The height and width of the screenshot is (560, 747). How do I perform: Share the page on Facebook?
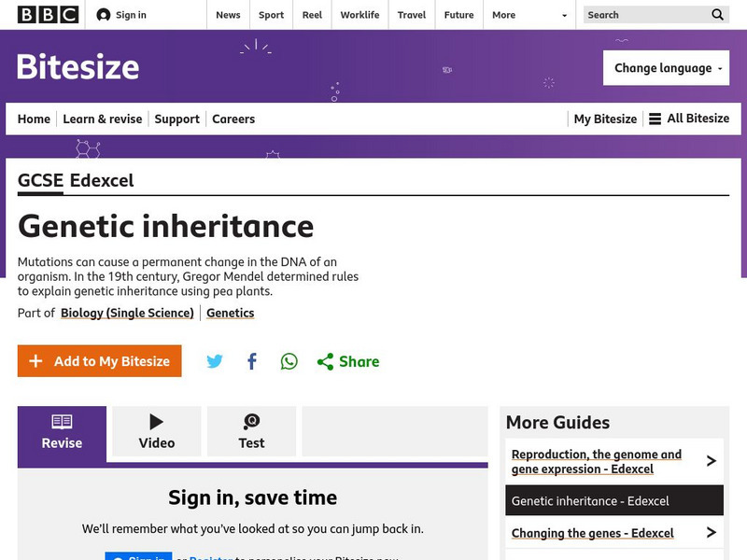pyautogui.click(x=251, y=360)
